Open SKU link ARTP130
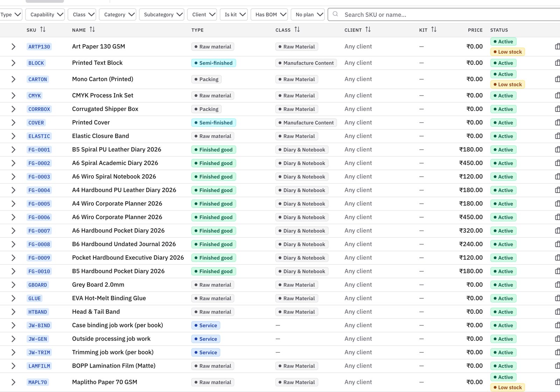 point(39,47)
